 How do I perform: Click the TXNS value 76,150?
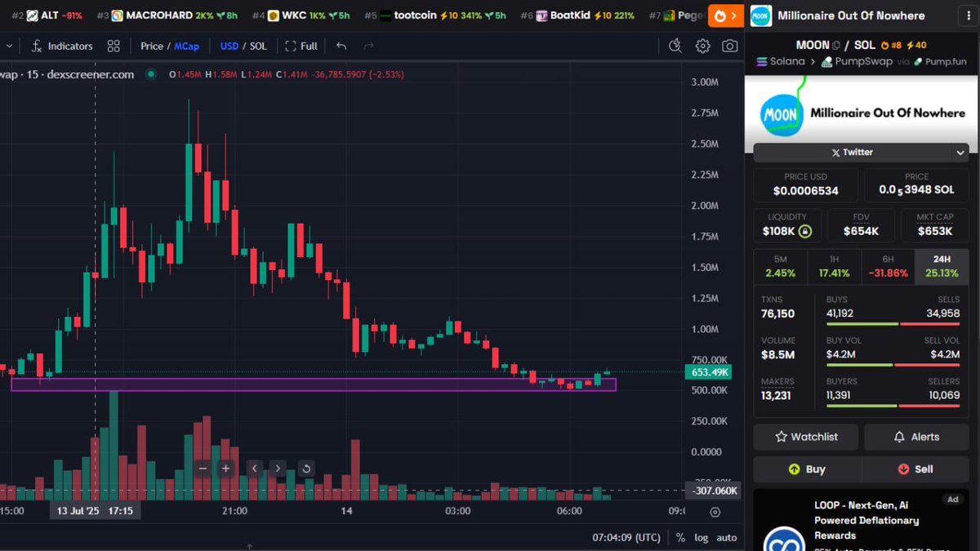coord(777,313)
